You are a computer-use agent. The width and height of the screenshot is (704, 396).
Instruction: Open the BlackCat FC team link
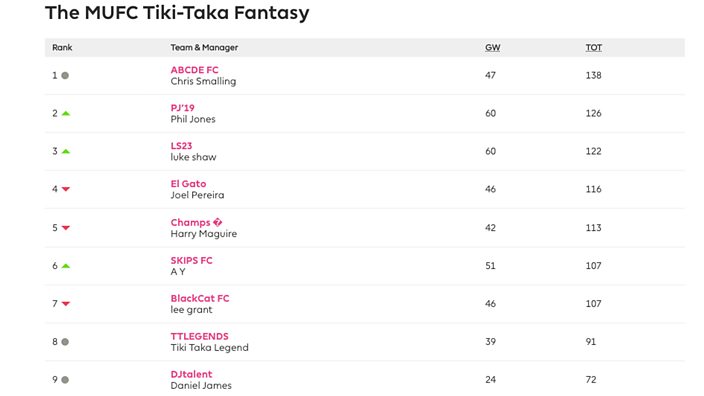(x=200, y=298)
